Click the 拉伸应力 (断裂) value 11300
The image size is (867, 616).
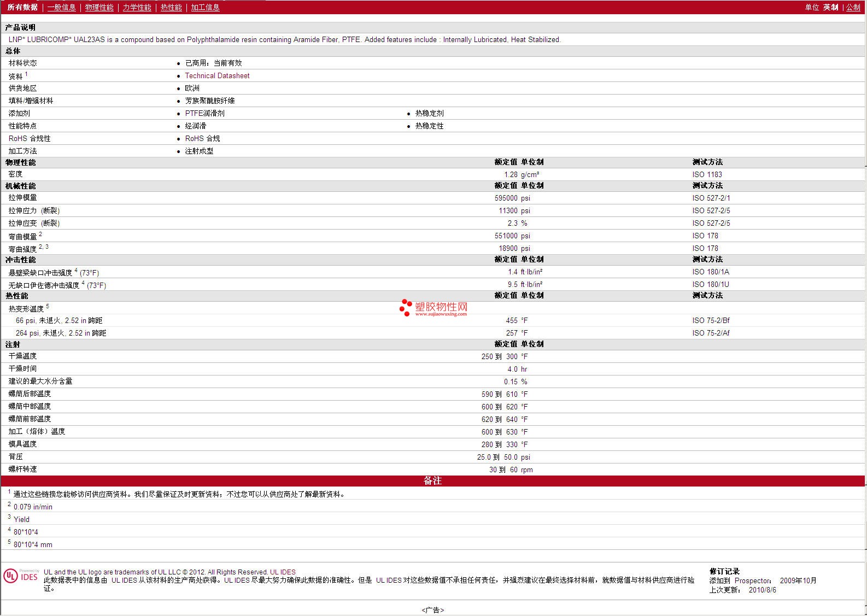(508, 210)
